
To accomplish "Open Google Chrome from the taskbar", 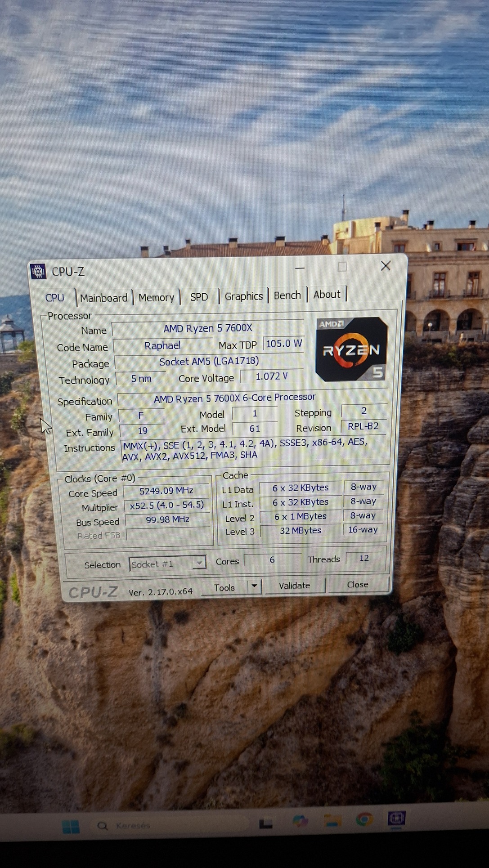I will click(364, 819).
